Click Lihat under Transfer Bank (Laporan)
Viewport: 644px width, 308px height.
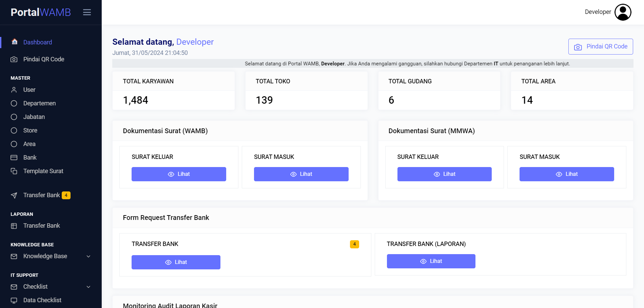point(431,261)
